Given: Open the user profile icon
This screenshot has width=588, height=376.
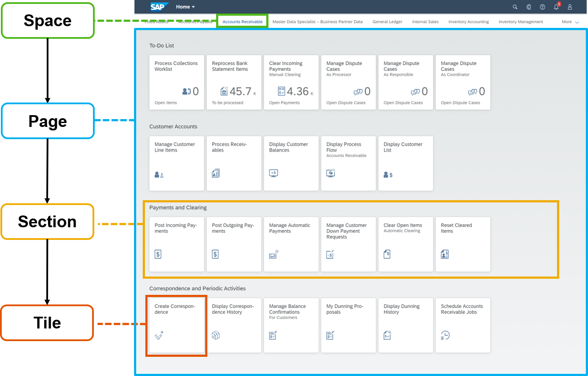Looking at the screenshot, I should point(570,7).
